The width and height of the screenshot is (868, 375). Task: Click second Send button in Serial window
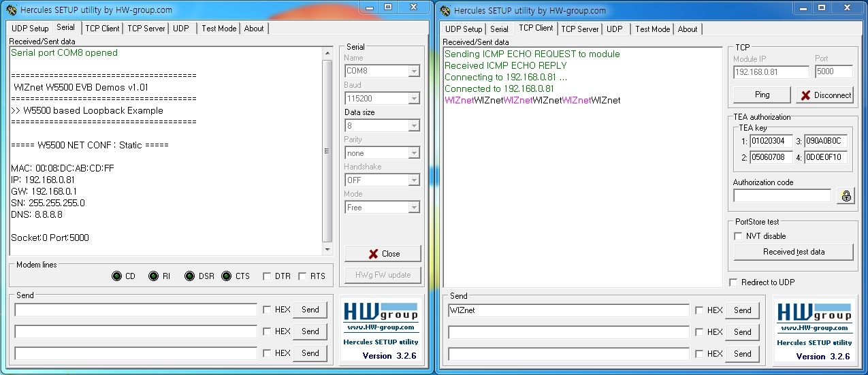(x=310, y=331)
